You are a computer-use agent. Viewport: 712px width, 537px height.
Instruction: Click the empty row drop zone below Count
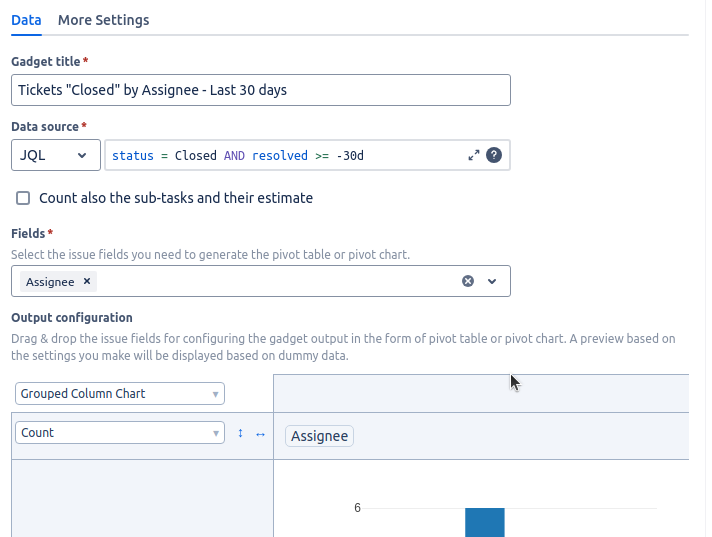click(142, 498)
